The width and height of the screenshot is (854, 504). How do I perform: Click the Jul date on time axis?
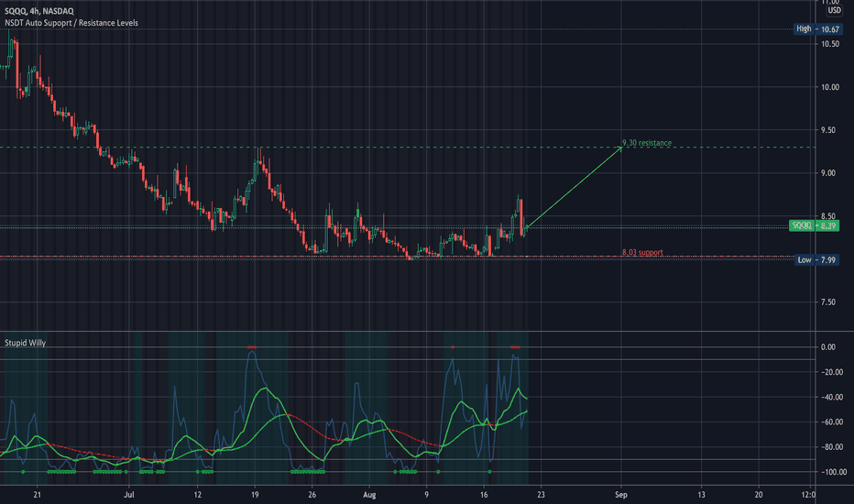pyautogui.click(x=129, y=495)
